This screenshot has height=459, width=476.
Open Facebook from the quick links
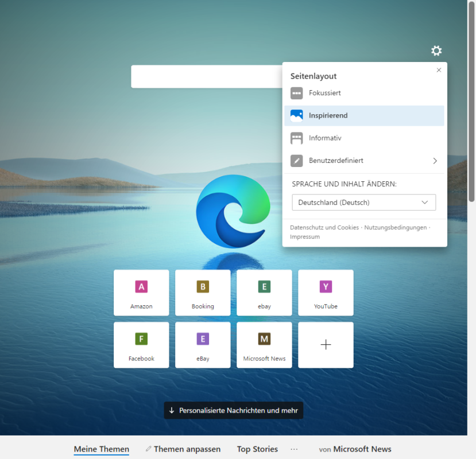point(141,345)
